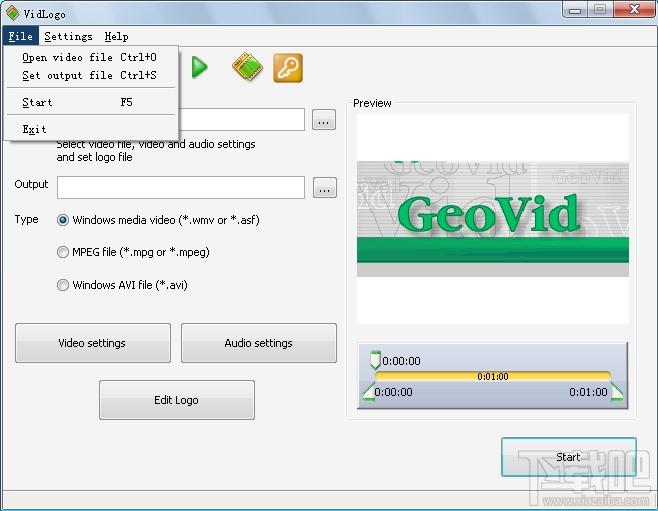Open the File menu
The image size is (658, 511).
(21, 36)
